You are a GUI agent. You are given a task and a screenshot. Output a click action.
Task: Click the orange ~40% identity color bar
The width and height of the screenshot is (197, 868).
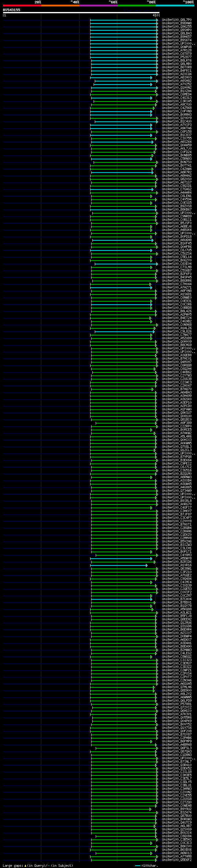(60, 6)
